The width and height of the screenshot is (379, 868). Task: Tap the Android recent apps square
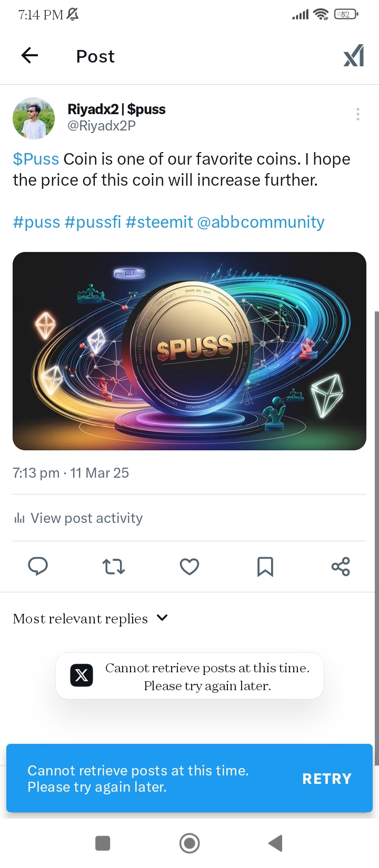[x=103, y=843]
